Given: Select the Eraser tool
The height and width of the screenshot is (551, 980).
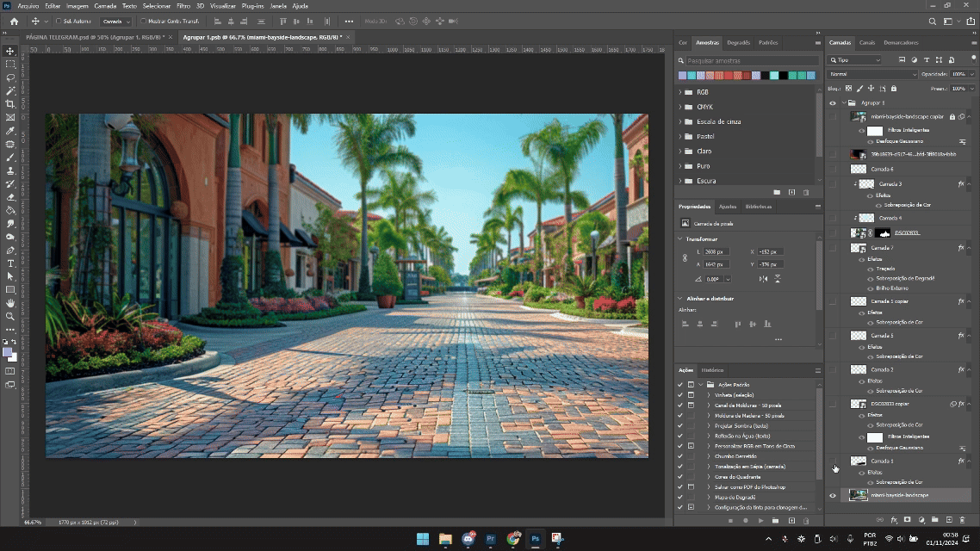Looking at the screenshot, I should point(10,197).
